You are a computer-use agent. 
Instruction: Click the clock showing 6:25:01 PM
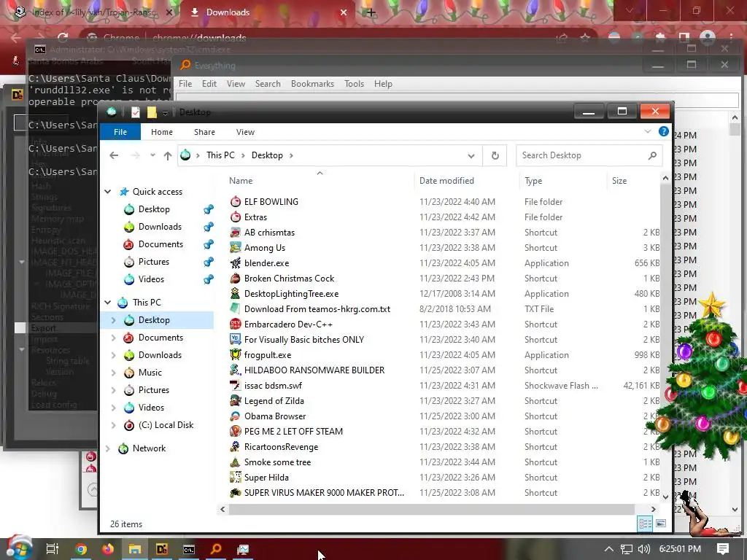pyautogui.click(x=680, y=549)
